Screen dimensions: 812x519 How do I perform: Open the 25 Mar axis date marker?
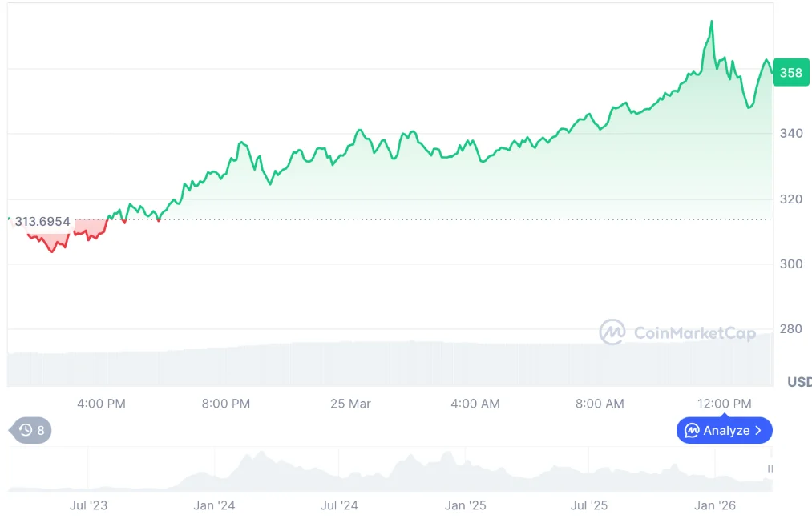pyautogui.click(x=350, y=404)
